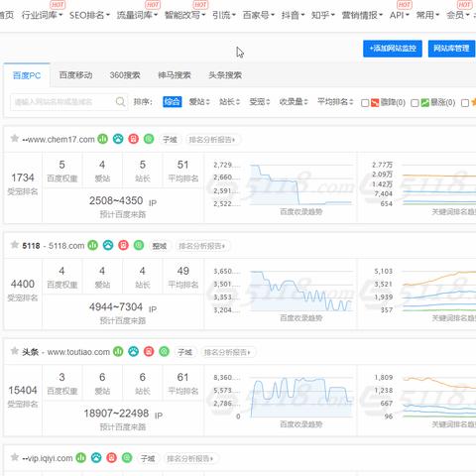Open green chart icon for www.toutiao.com

(118, 352)
